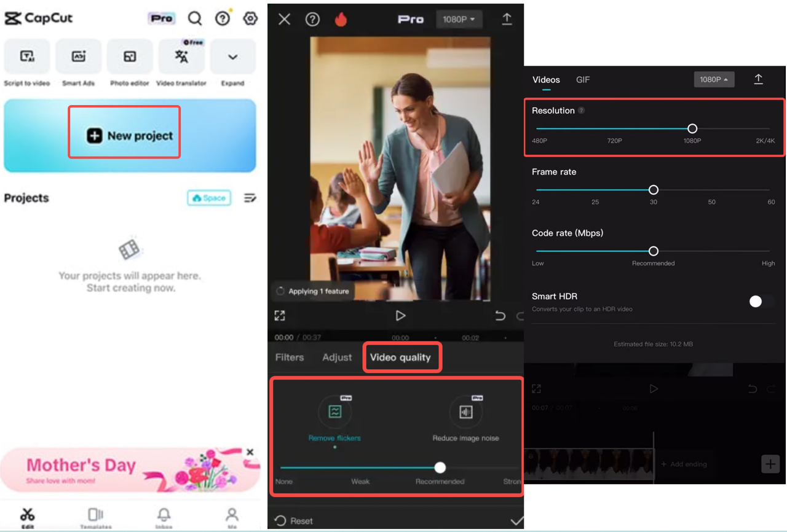Screen dimensions: 787x532
Task: Select the Smart Ads feature
Action: [78, 61]
